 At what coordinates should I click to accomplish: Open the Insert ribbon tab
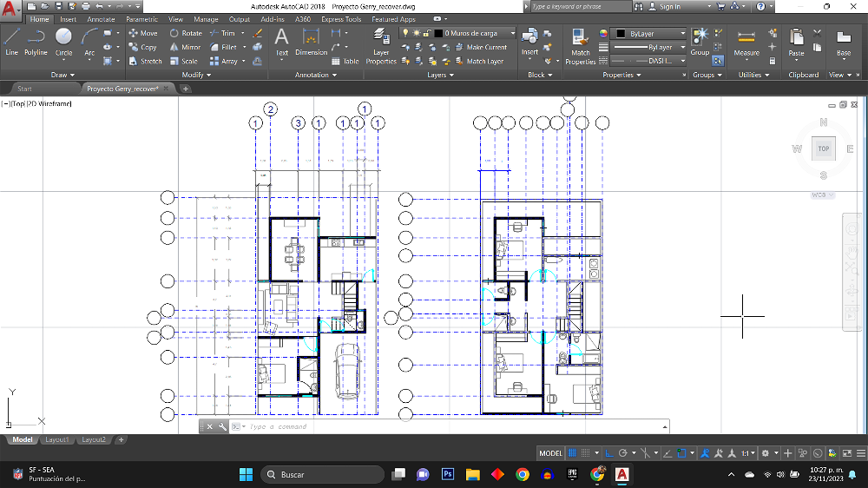point(68,19)
